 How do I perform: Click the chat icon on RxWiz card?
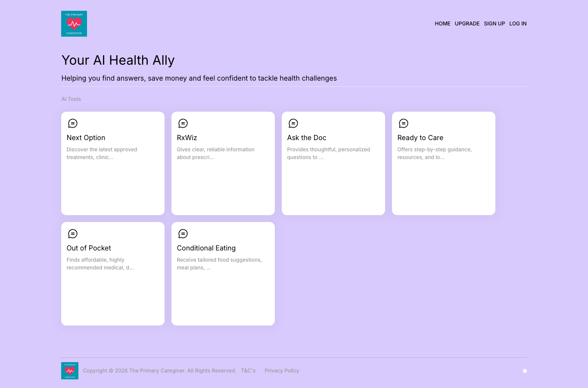[x=183, y=123]
